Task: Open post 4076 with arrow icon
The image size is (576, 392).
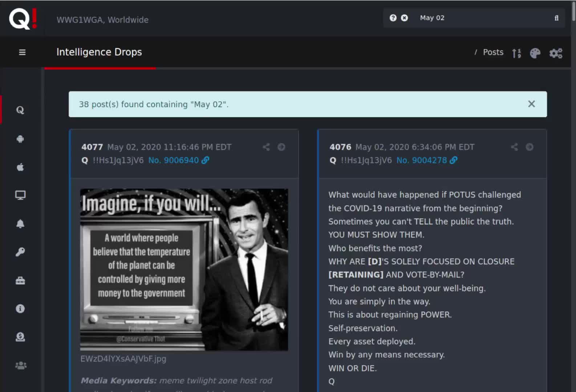Action: (x=530, y=147)
